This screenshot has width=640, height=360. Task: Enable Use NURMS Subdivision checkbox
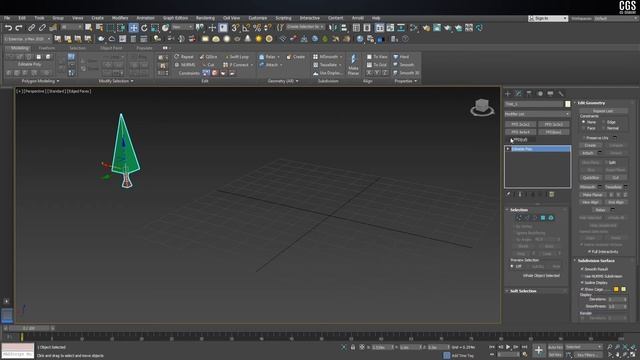(x=582, y=276)
